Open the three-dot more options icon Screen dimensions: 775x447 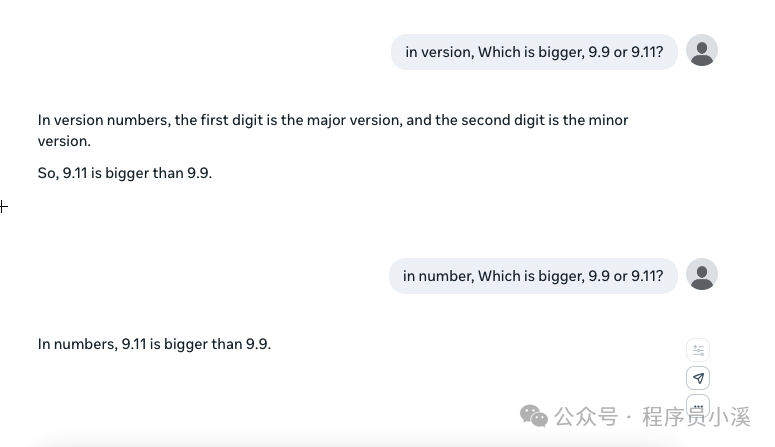point(699,405)
